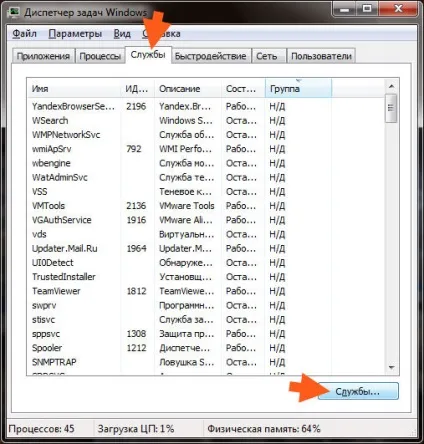Click process ID 1212
Viewport: 424px width, 444px height.
click(x=136, y=348)
